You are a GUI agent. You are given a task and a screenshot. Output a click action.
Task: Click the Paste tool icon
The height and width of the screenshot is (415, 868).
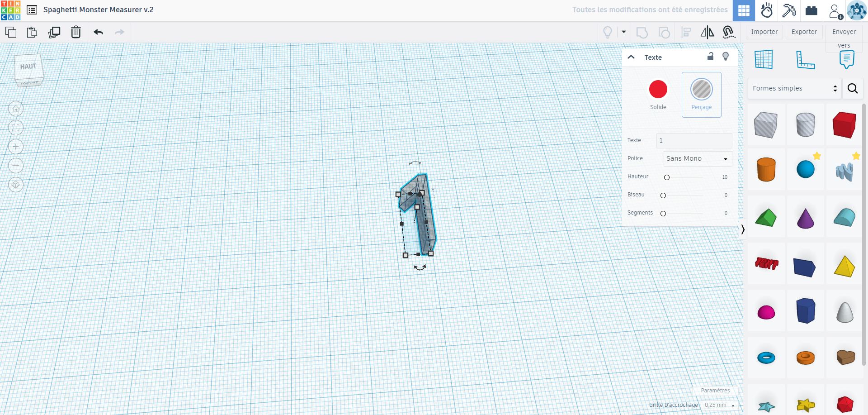click(32, 32)
